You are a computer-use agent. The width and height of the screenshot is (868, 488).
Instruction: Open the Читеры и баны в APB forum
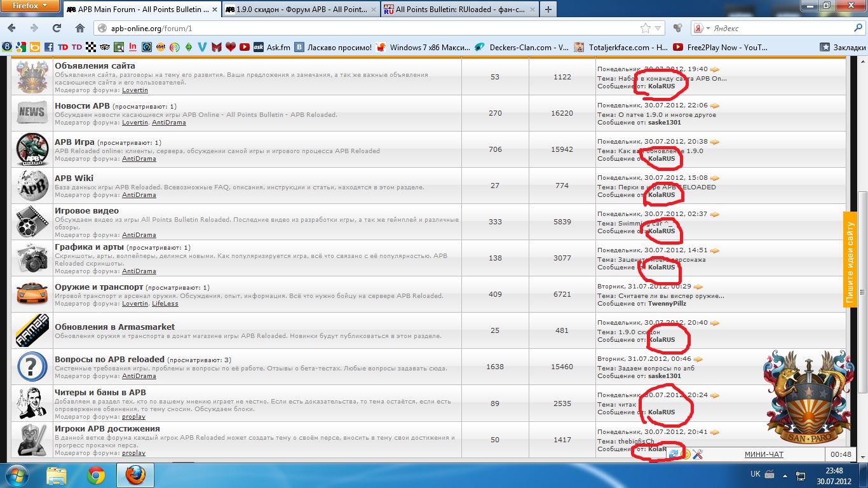pos(100,392)
